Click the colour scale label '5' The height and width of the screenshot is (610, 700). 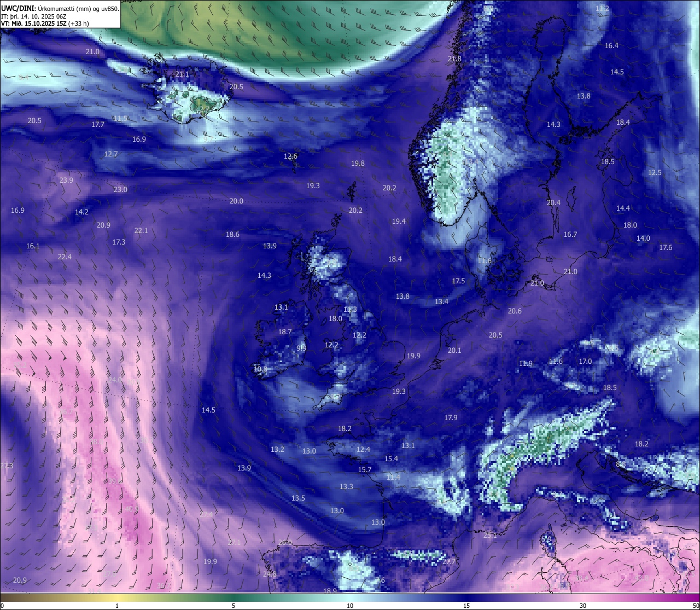pyautogui.click(x=234, y=606)
